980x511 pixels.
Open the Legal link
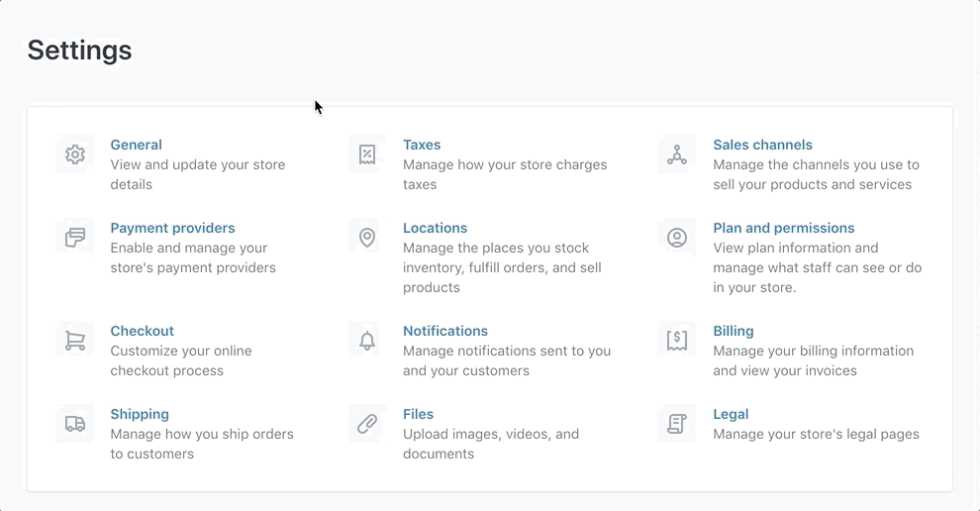pos(731,414)
